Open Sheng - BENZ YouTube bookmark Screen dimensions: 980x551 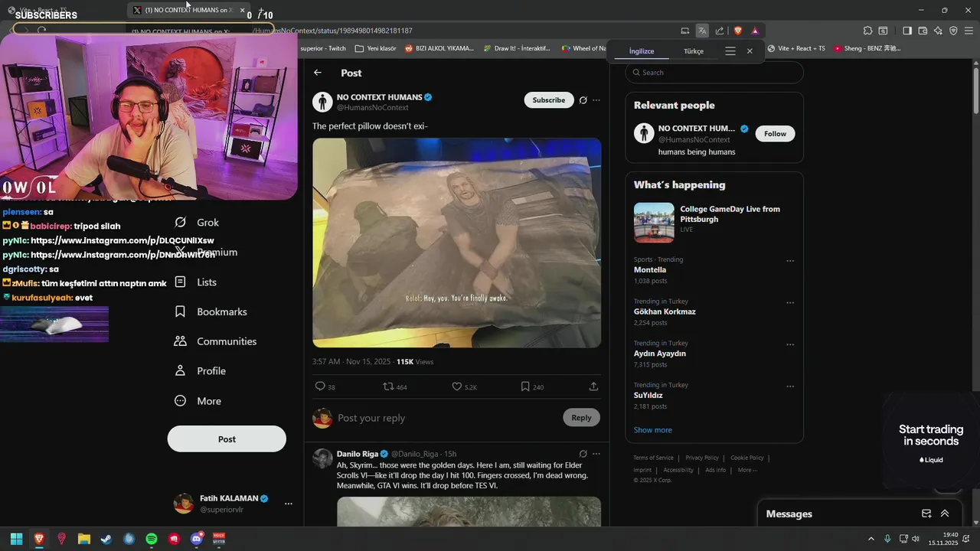867,48
